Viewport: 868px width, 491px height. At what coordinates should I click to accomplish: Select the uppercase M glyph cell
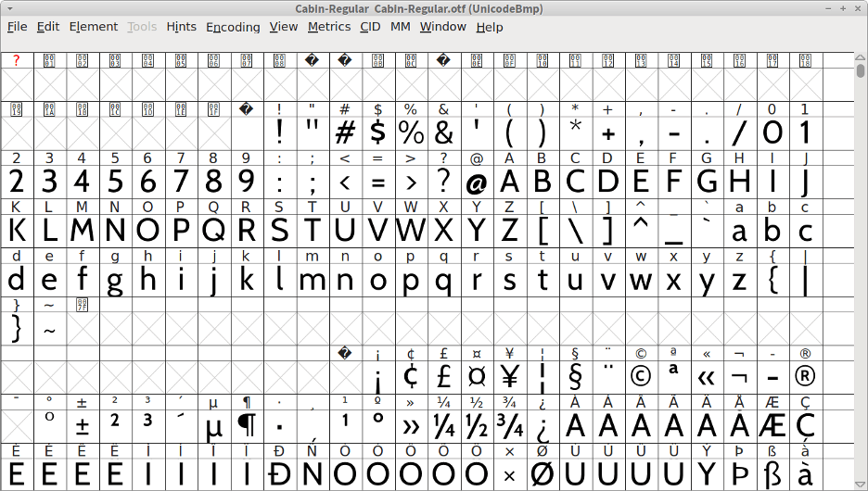(x=83, y=230)
